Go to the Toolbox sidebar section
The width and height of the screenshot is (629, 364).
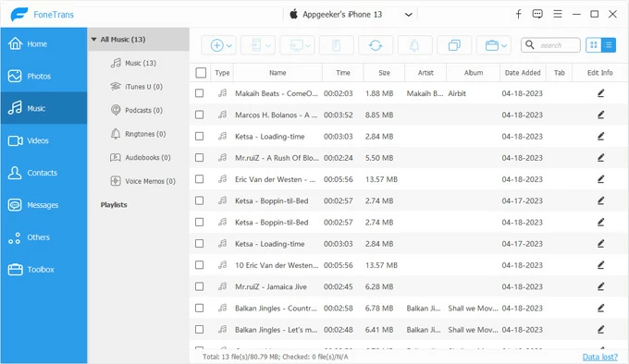pos(43,270)
